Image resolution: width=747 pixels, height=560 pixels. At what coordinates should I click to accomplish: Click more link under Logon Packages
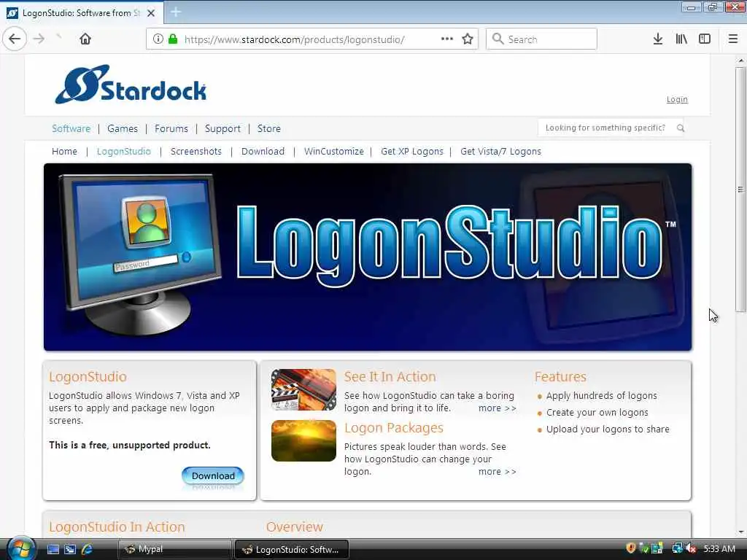[497, 472]
